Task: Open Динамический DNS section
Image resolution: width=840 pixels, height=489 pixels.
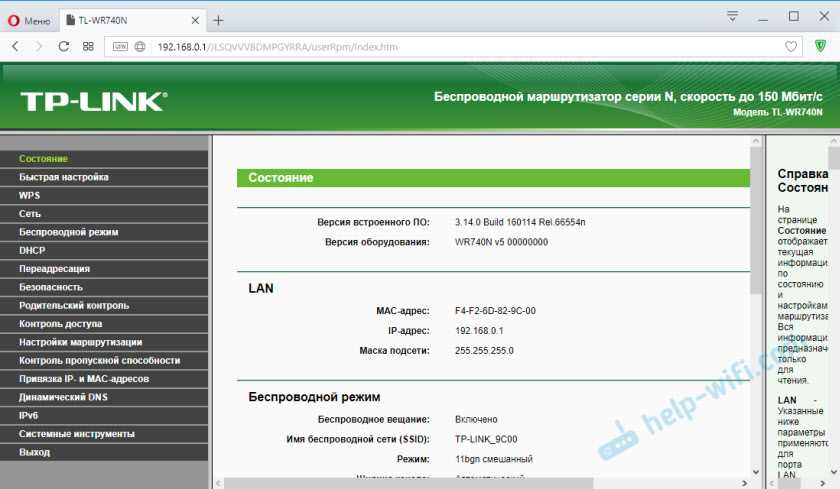Action: point(104,397)
